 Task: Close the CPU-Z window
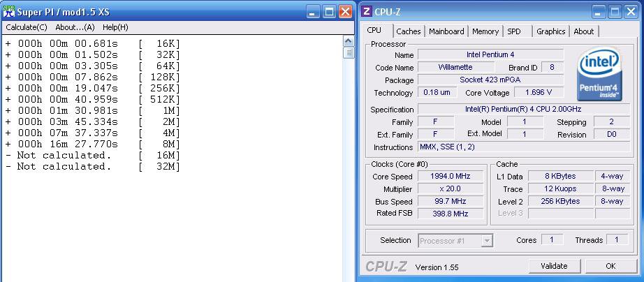click(x=631, y=12)
